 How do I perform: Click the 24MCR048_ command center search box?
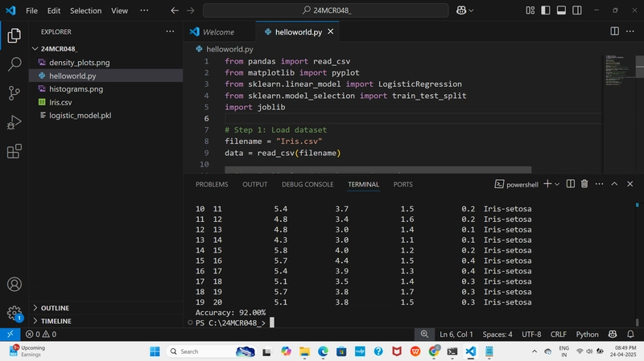coord(326,10)
